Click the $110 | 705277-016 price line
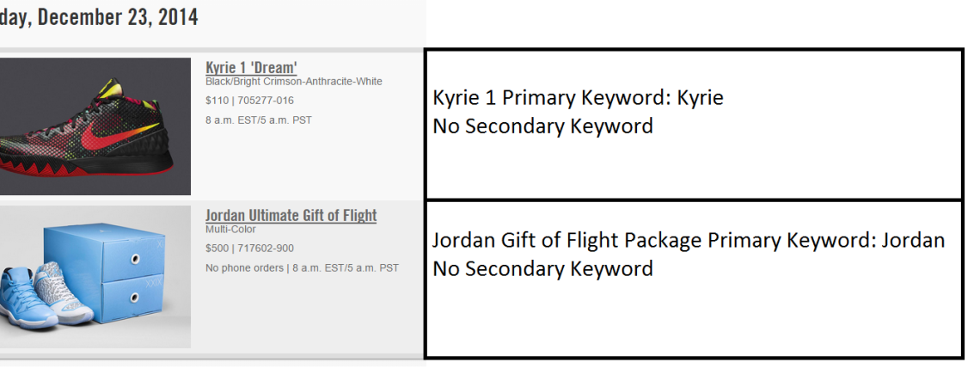980x387 pixels. point(249,101)
